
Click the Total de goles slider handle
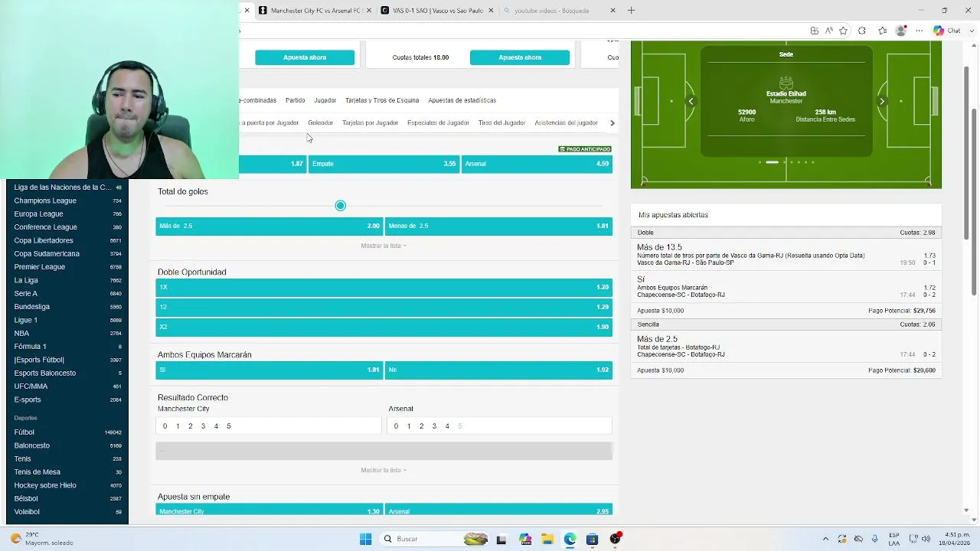[341, 205]
